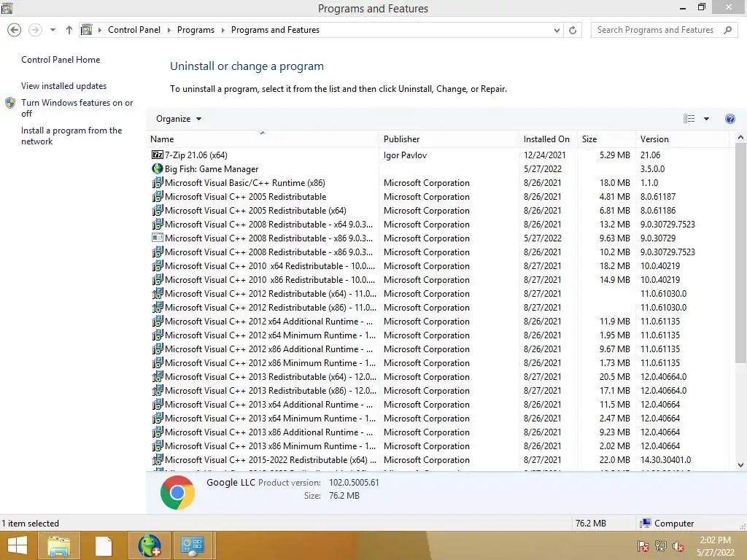This screenshot has width=747, height=560.
Task: Click icon of Visual C++ 2012 Redistributable (x64)
Action: point(158,293)
